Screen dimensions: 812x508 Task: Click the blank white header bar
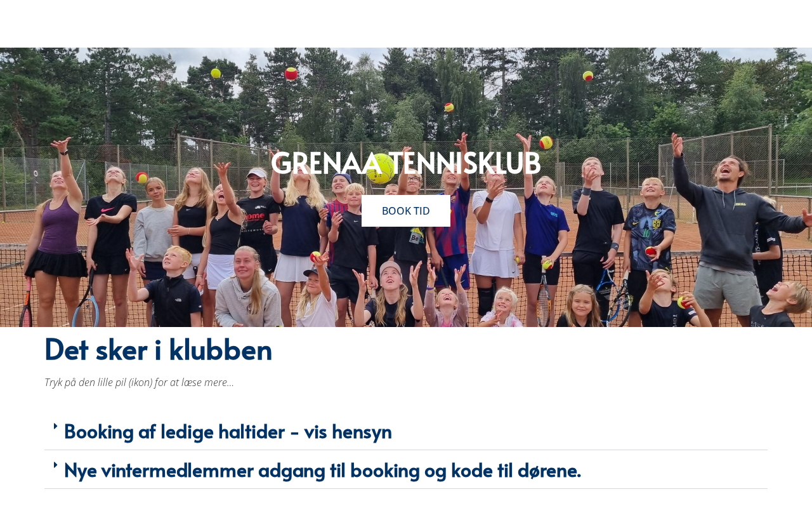click(406, 23)
